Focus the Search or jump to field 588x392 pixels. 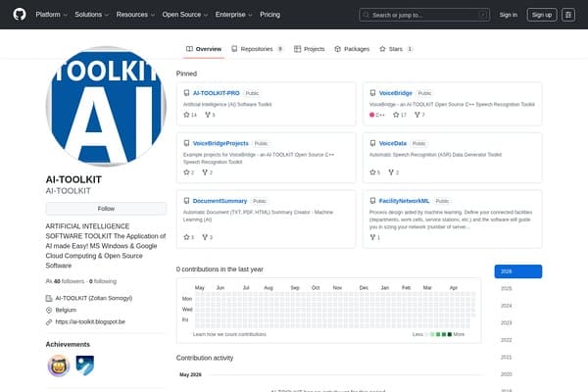[x=424, y=15]
